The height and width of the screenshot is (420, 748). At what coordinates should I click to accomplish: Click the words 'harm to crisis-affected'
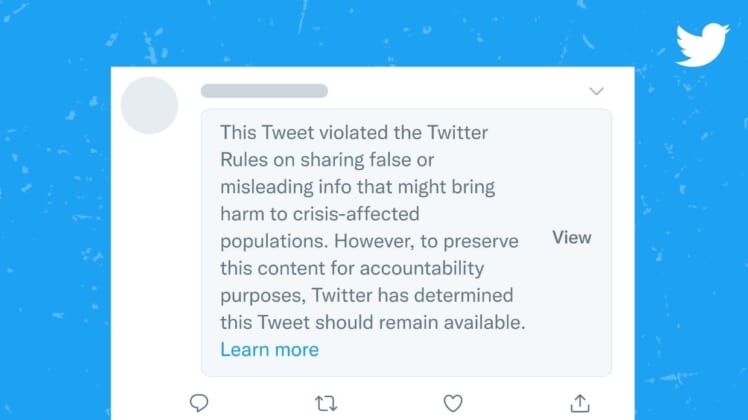(x=320, y=214)
